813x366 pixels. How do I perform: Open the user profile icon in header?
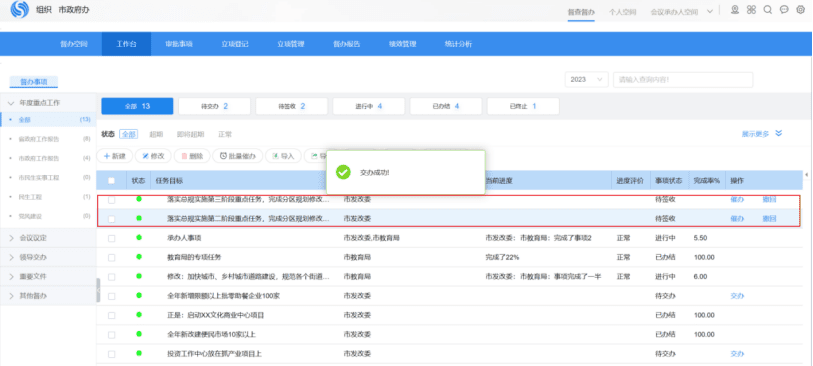[735, 10]
